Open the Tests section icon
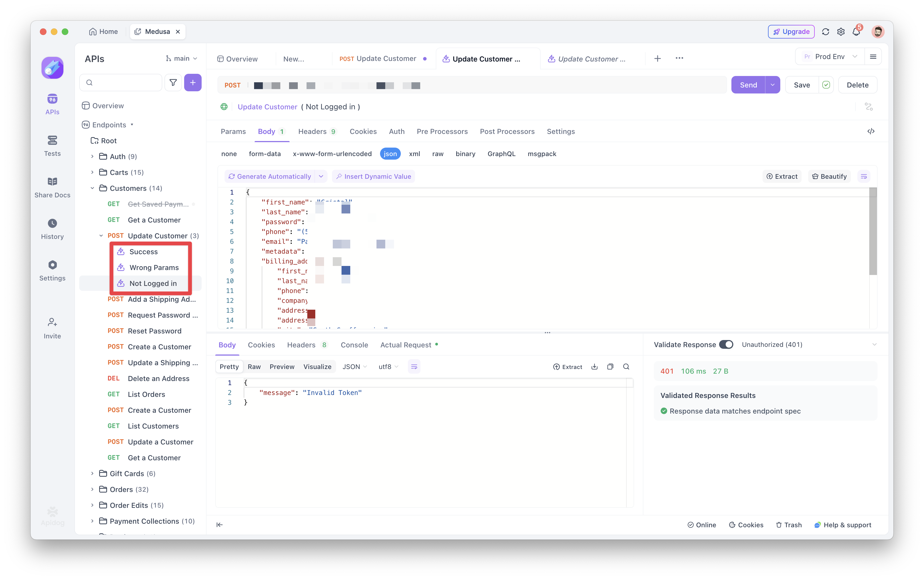The height and width of the screenshot is (580, 924). tap(52, 140)
